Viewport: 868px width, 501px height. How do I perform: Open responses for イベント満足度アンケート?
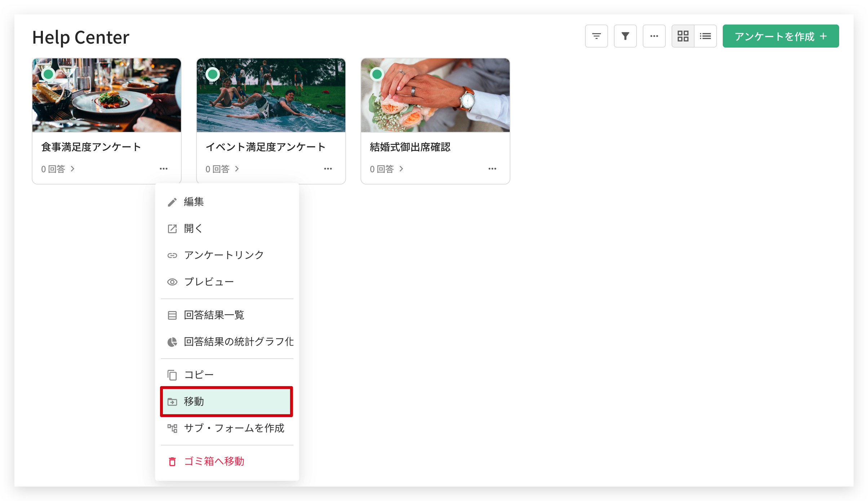pyautogui.click(x=222, y=169)
